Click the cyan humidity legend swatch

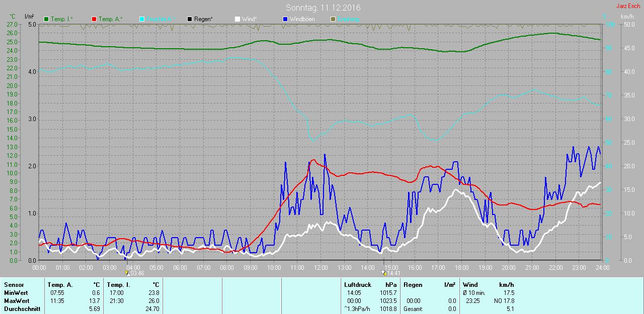pyautogui.click(x=142, y=19)
